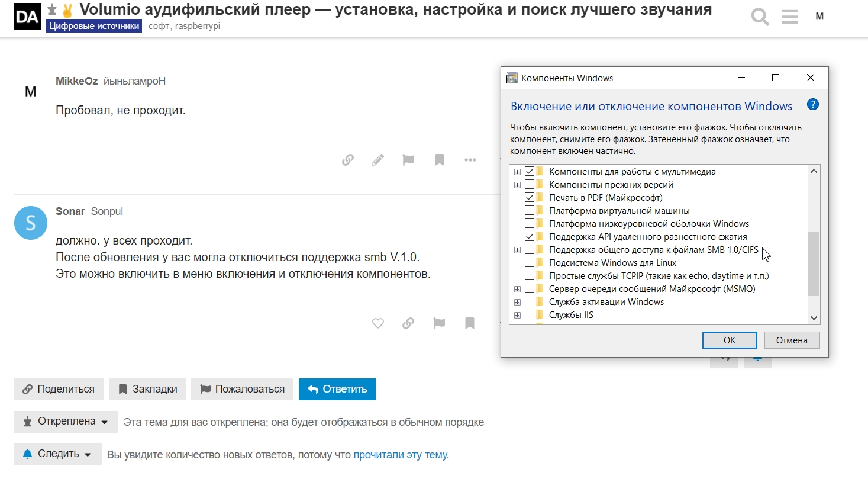Enable Компоненты прежних версий checkbox
This screenshot has height=479, width=868.
tap(530, 184)
